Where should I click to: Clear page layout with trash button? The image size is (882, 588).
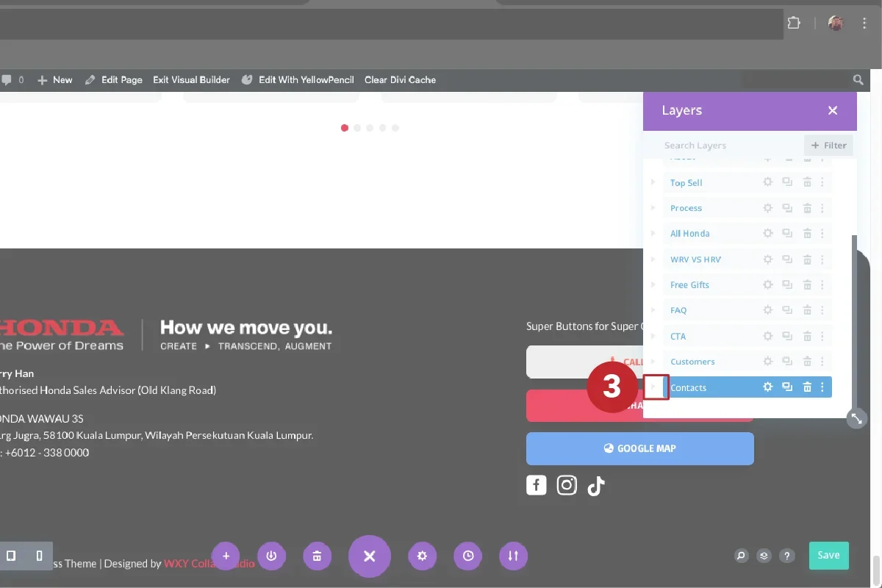pyautogui.click(x=317, y=556)
